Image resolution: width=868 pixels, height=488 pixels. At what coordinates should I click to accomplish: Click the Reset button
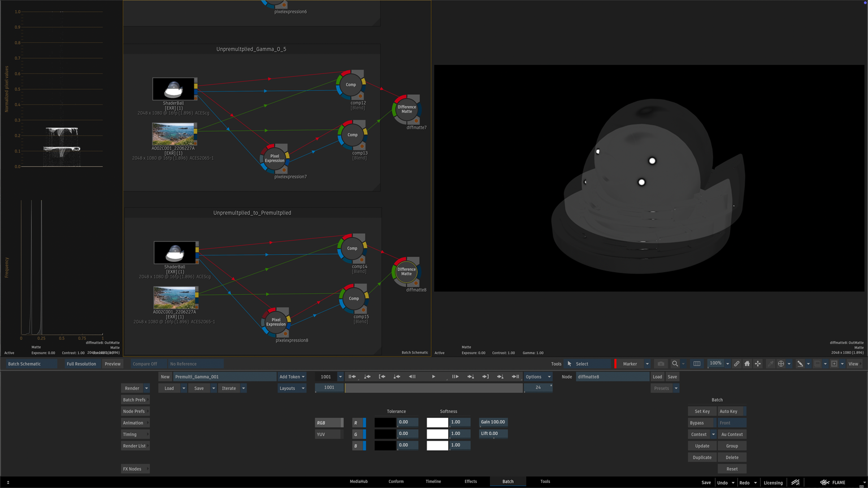732,469
